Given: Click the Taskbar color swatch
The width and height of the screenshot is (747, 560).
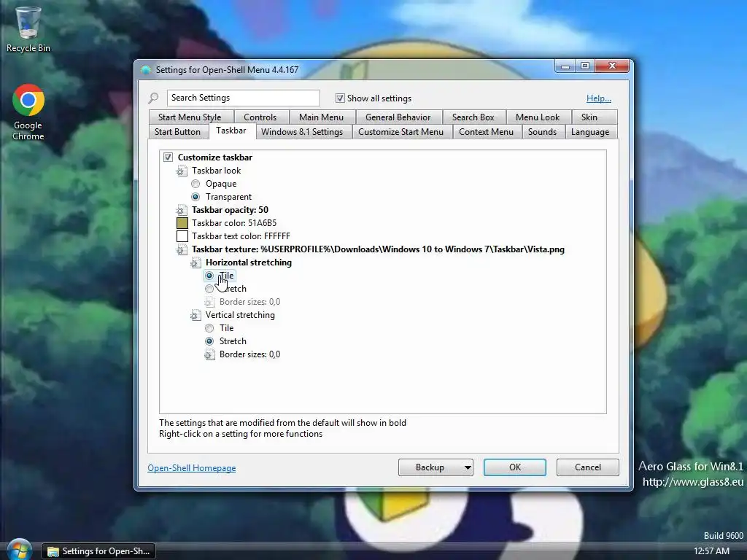Looking at the screenshot, I should [182, 223].
